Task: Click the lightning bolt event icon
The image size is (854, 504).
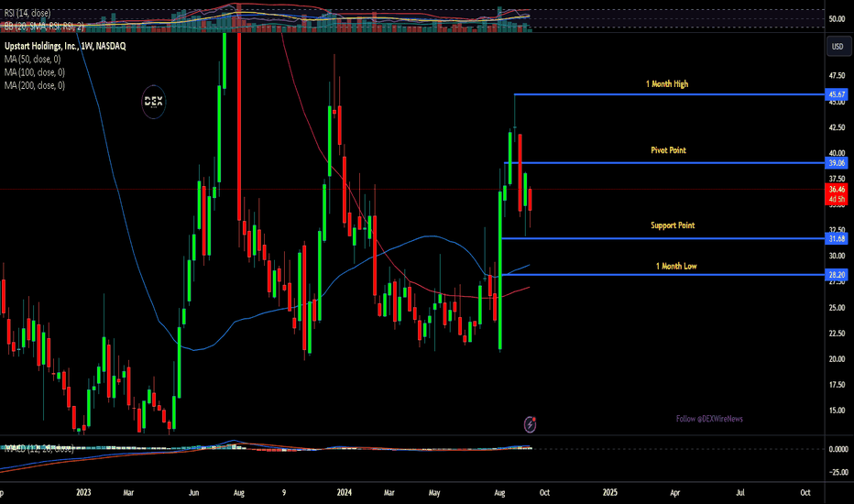Action: [x=530, y=424]
